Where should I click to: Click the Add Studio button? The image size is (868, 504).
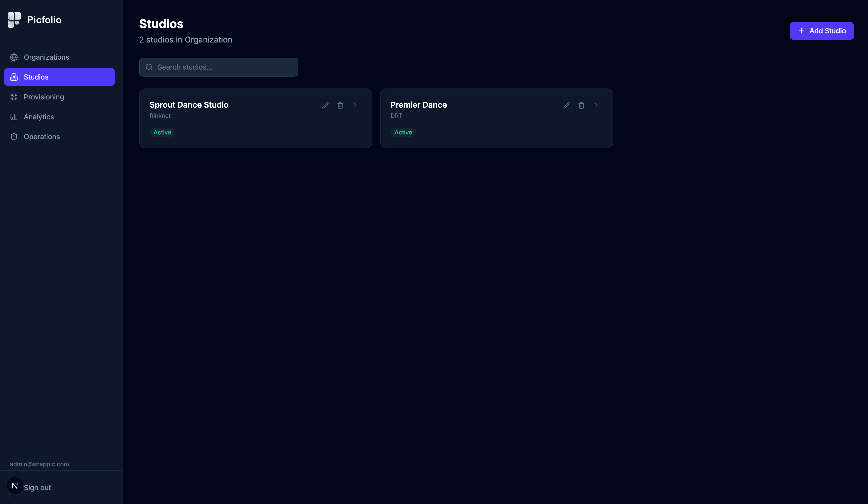click(822, 31)
